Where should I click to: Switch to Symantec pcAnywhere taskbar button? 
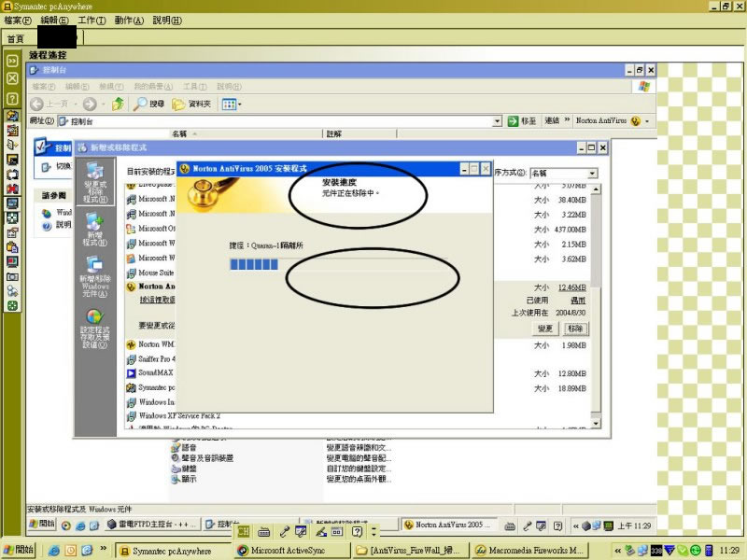[x=174, y=551]
